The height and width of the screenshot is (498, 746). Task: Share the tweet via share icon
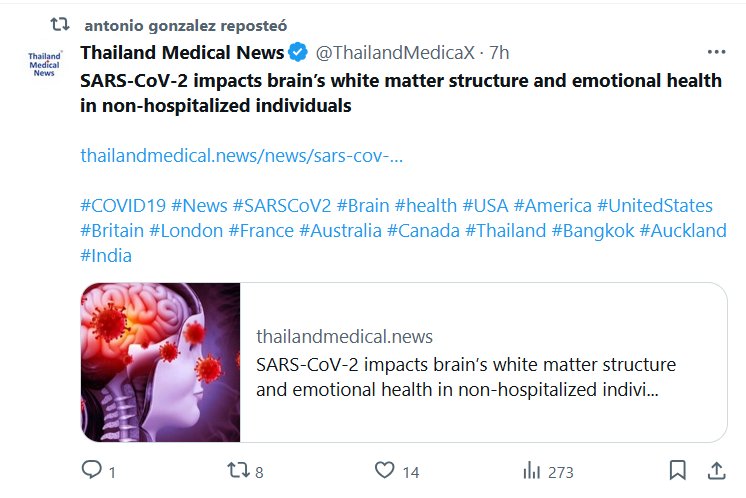[x=716, y=470]
